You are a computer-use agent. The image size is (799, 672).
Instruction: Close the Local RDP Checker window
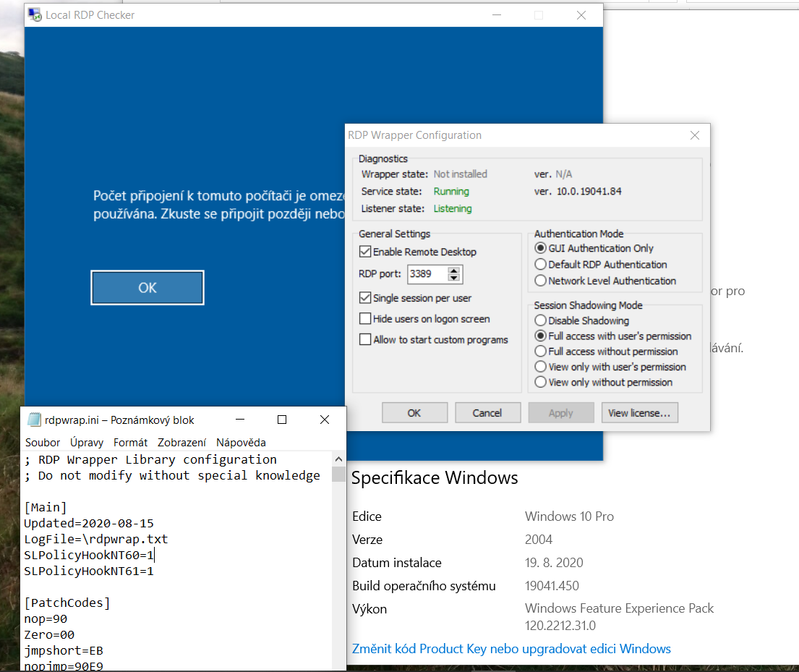click(581, 15)
